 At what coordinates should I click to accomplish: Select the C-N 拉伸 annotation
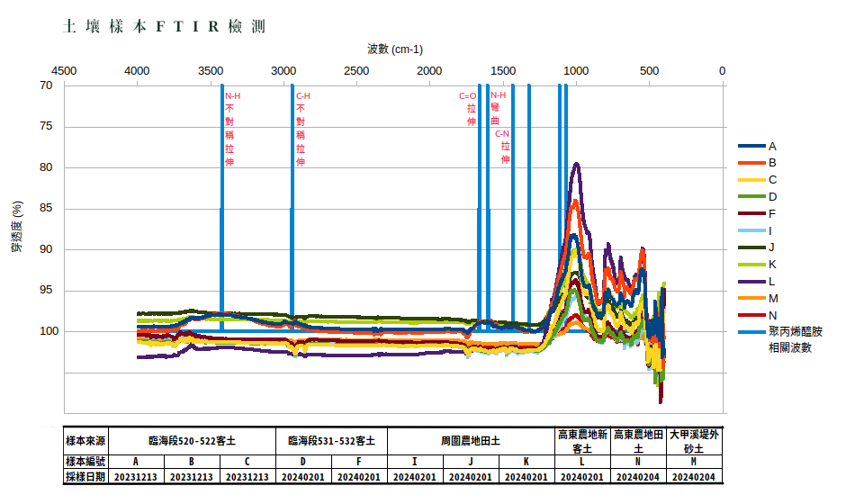(x=502, y=147)
